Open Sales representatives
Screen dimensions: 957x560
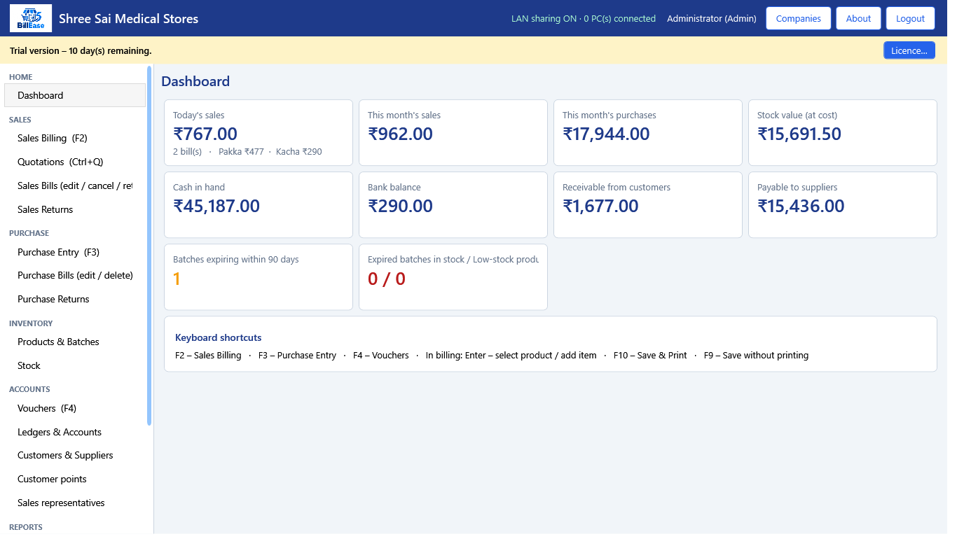point(75,503)
